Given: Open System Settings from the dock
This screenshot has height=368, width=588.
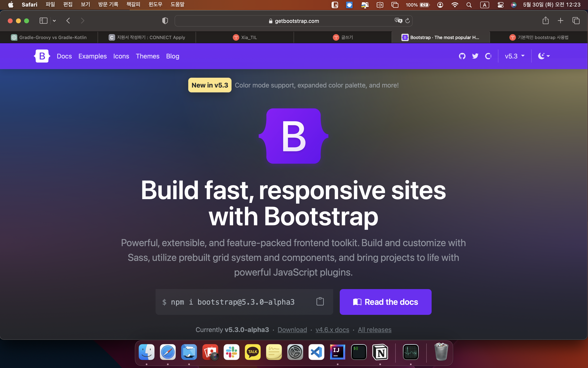Looking at the screenshot, I should click(x=295, y=352).
